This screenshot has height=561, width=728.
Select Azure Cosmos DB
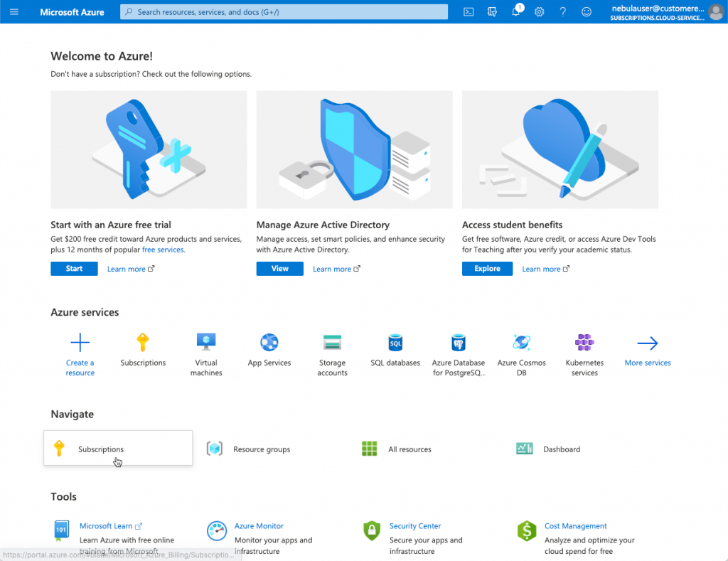(x=521, y=348)
